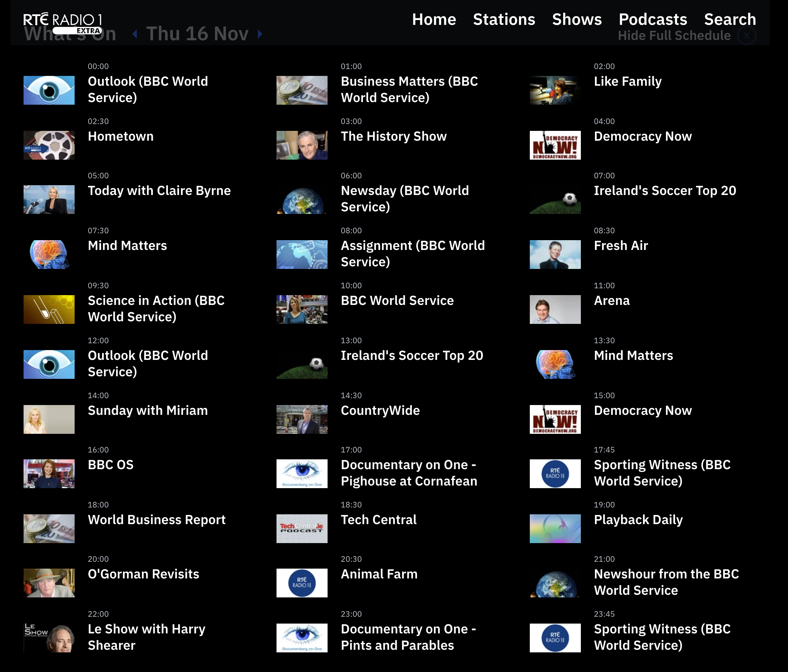This screenshot has width=788, height=672.
Task: Go to next day arrow
Action: [260, 34]
